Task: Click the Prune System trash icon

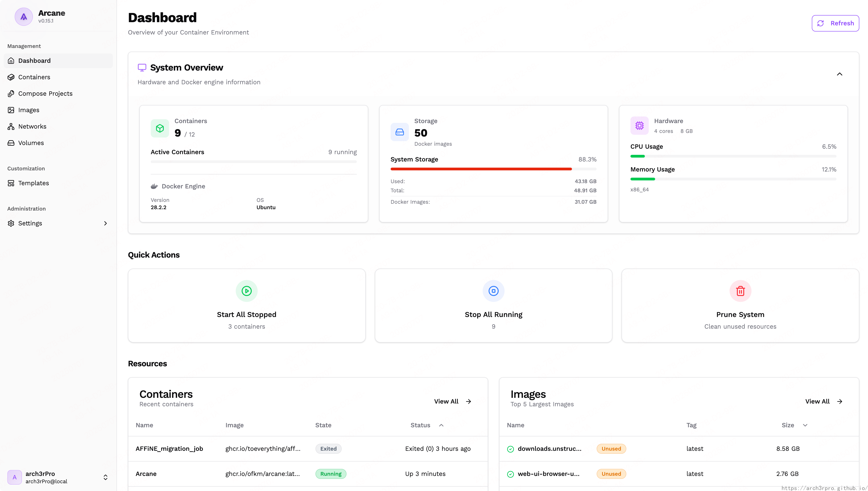Action: [x=740, y=291]
